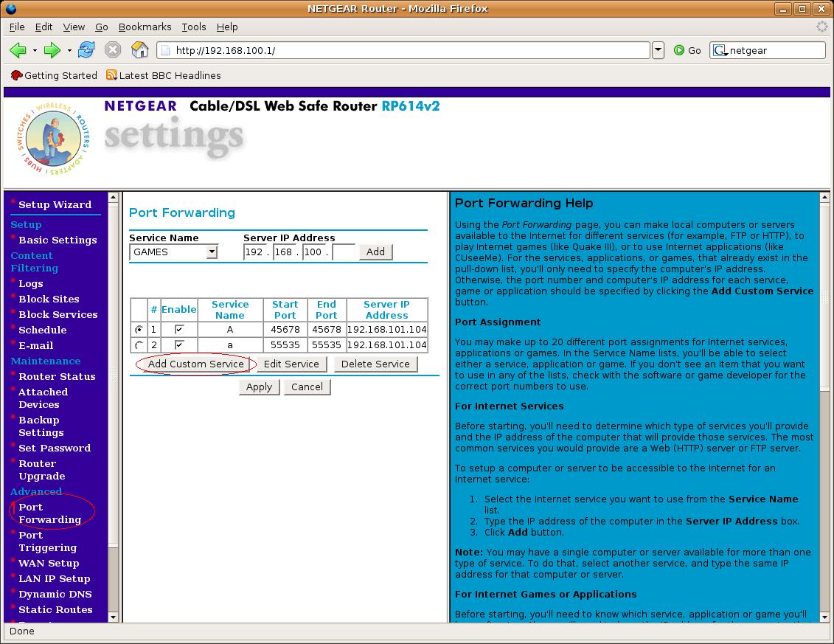Click the Edit Service button
Screen dimensions: 834x644
[x=291, y=364]
